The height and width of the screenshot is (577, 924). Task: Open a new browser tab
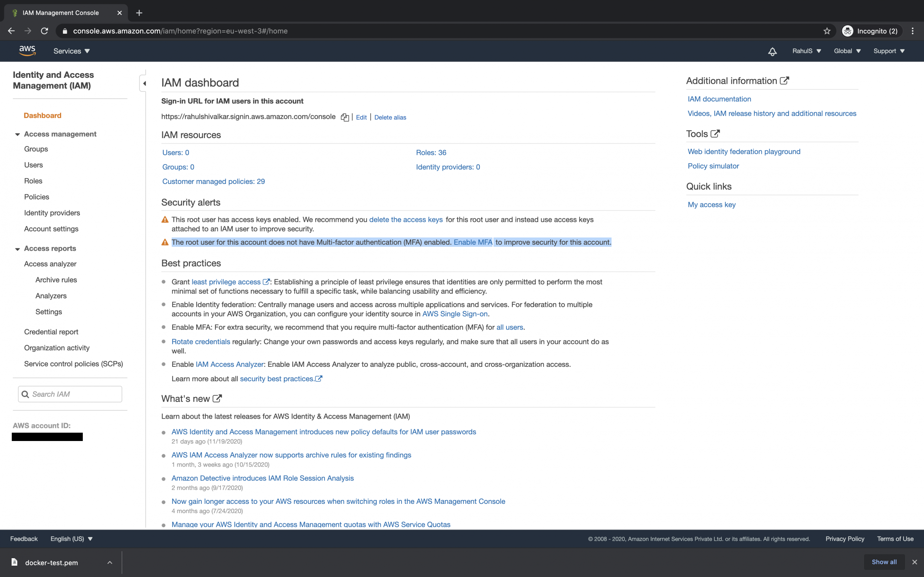pos(139,12)
